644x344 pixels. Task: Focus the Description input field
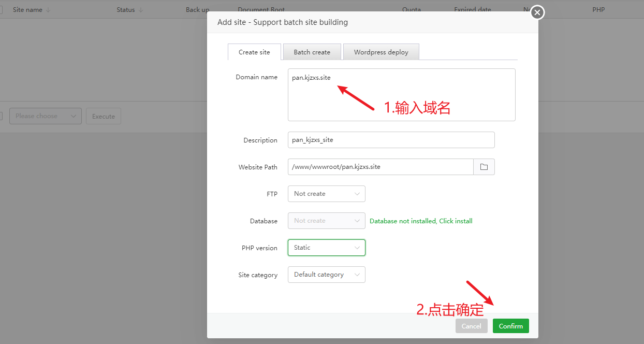[391, 140]
